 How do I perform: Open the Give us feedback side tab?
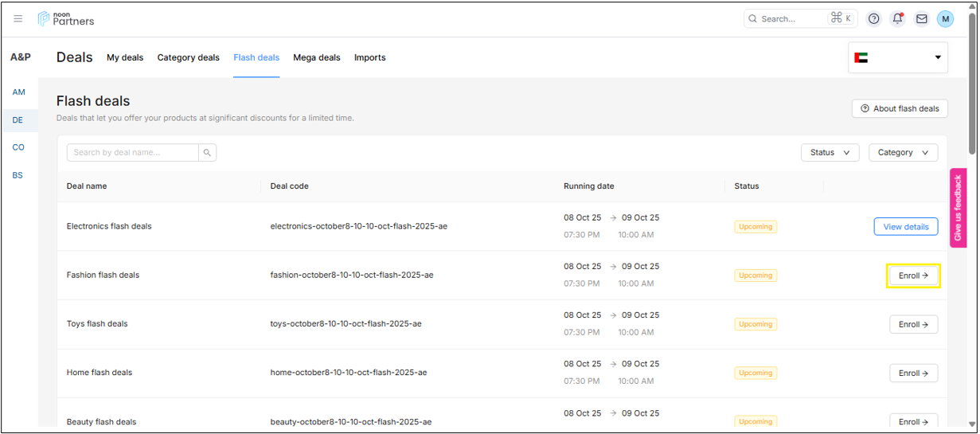click(958, 208)
